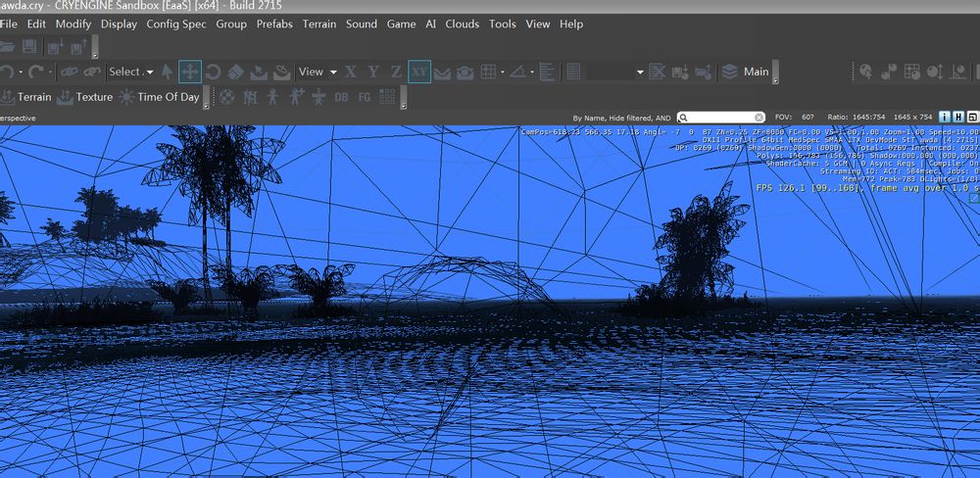Expand the Undo history dropdown arrow
This screenshot has height=478, width=980.
tap(21, 72)
